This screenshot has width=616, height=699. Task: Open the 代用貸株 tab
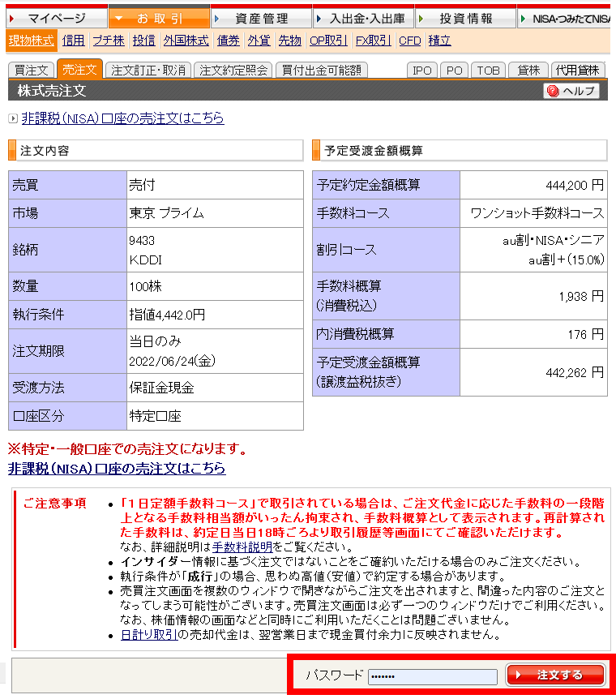click(x=578, y=70)
